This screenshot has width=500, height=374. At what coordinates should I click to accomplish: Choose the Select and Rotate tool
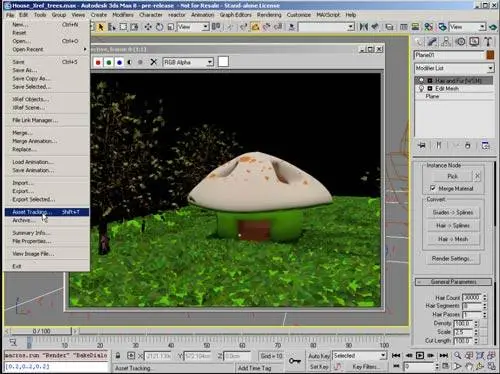159,27
